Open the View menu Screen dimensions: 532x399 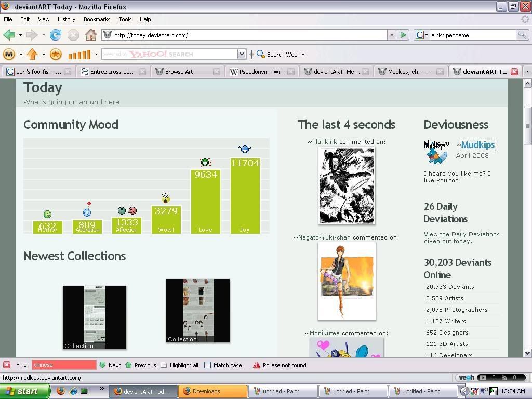(x=44, y=19)
